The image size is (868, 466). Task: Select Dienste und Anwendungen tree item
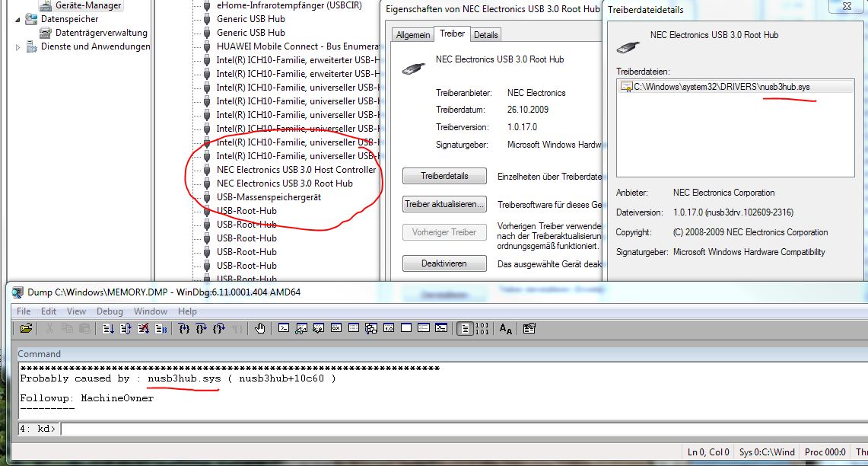(x=95, y=46)
